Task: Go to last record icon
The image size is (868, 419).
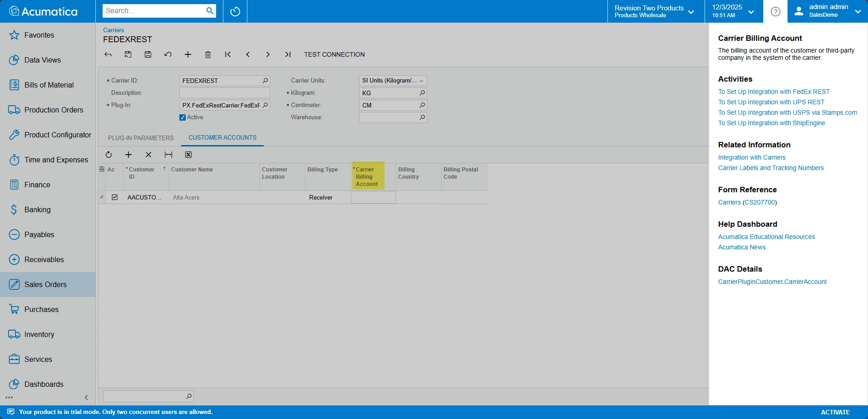Action: pyautogui.click(x=288, y=54)
